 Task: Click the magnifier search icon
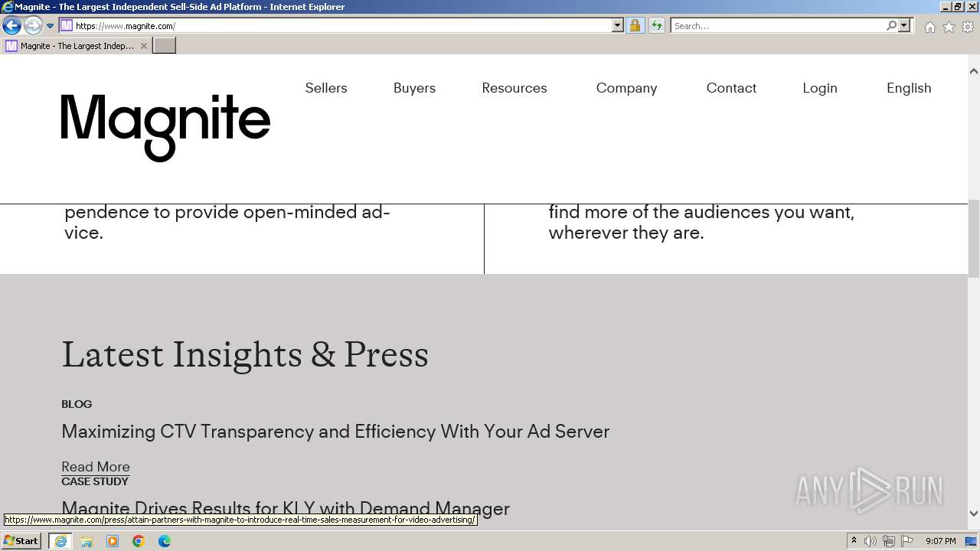click(891, 26)
